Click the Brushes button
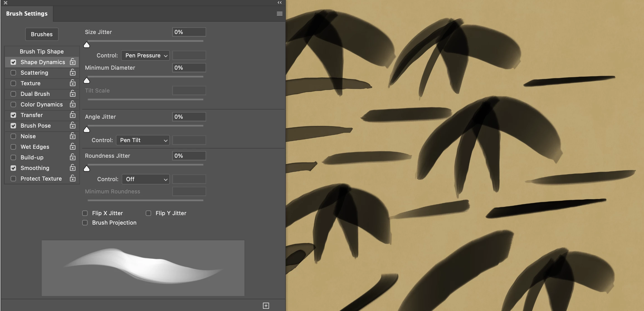644x311 pixels. [42, 34]
